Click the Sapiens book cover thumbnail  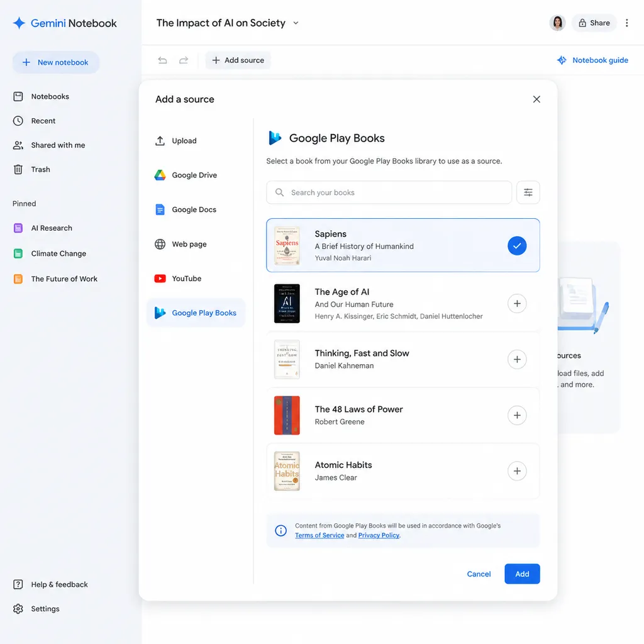point(287,246)
